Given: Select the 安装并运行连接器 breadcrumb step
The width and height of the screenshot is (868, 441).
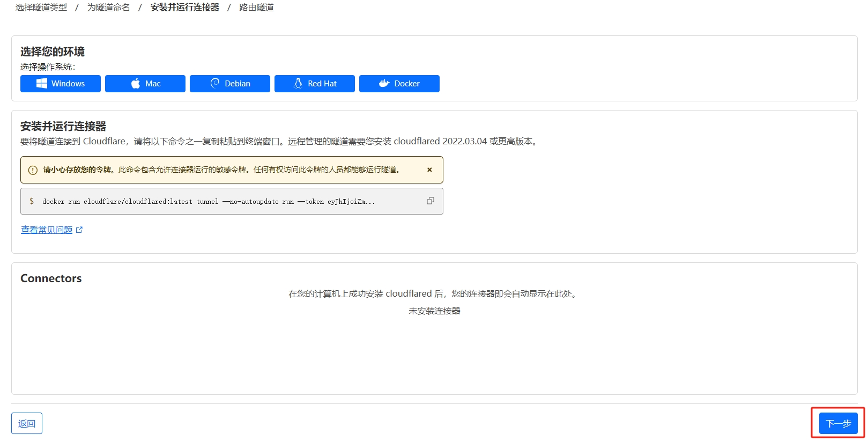Looking at the screenshot, I should pyautogui.click(x=185, y=8).
